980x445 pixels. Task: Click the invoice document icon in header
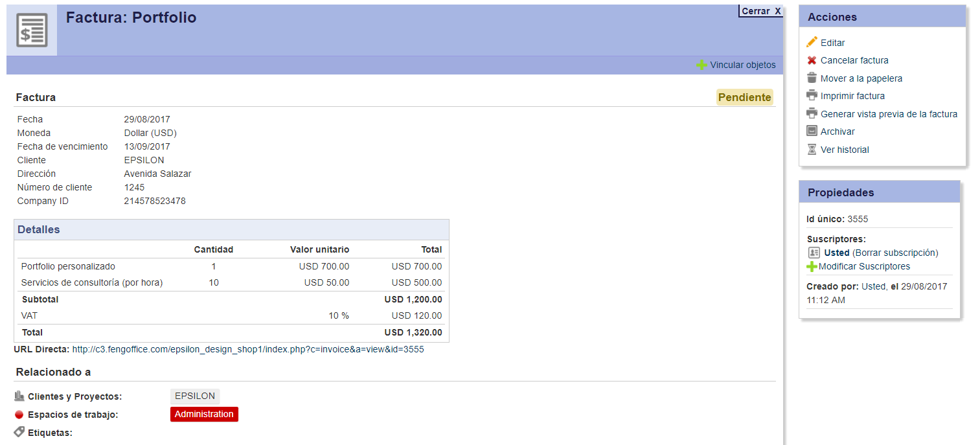point(32,30)
